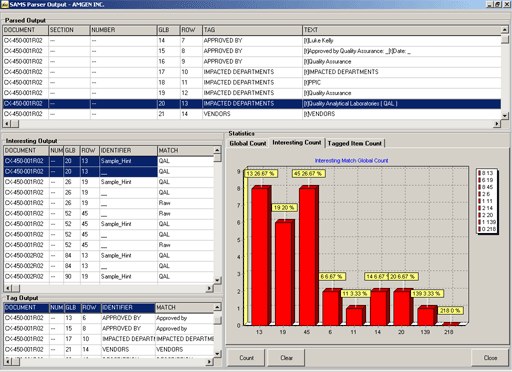Switch to the Global Count tab
Image resolution: width=512 pixels, height=372 pixels.
(x=248, y=143)
